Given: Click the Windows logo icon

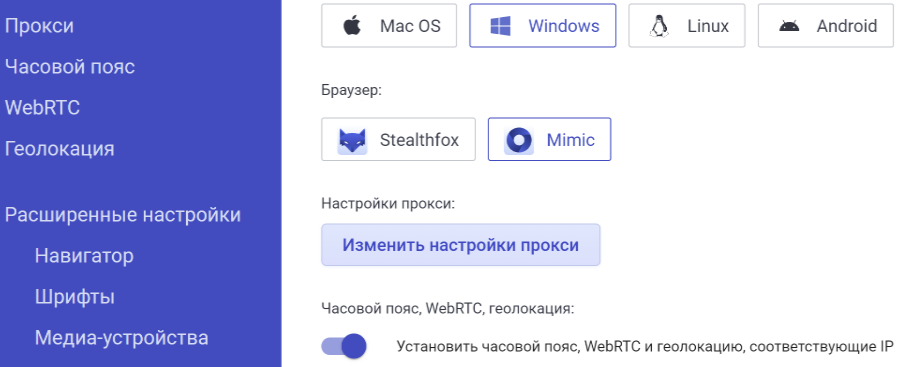Looking at the screenshot, I should pyautogui.click(x=500, y=26).
